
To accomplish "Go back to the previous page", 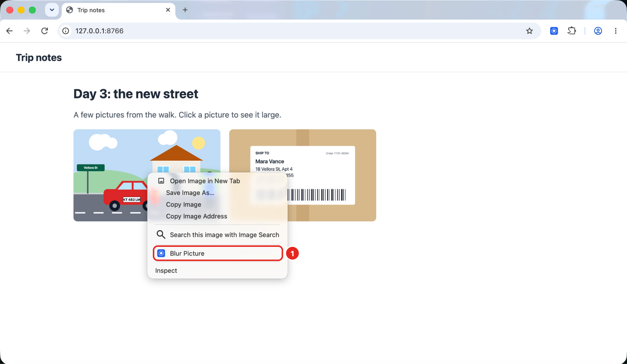I will click(9, 31).
